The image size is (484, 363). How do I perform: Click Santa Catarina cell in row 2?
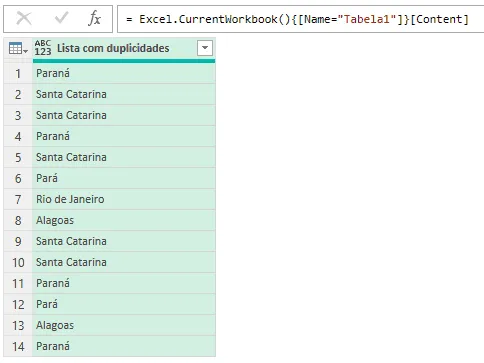124,94
